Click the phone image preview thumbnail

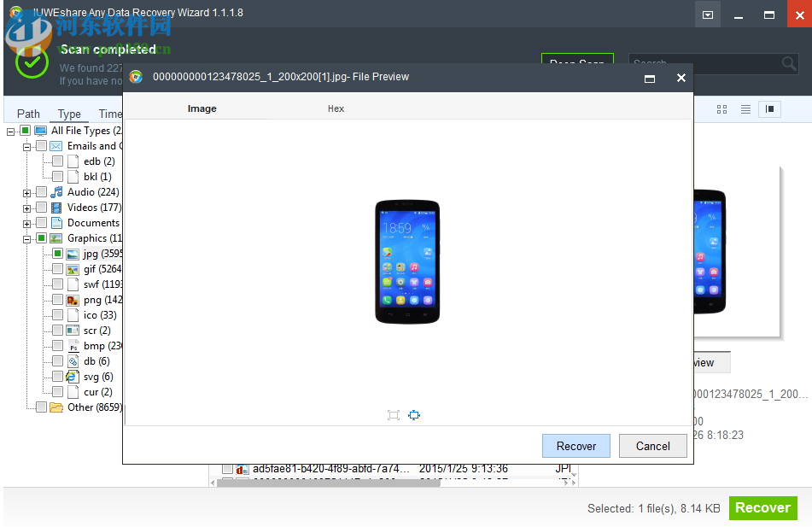pos(408,261)
